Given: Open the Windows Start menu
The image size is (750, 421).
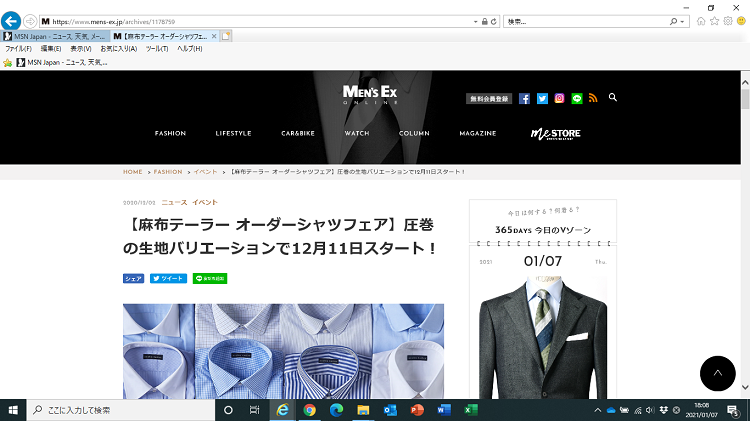Looking at the screenshot, I should click(13, 410).
